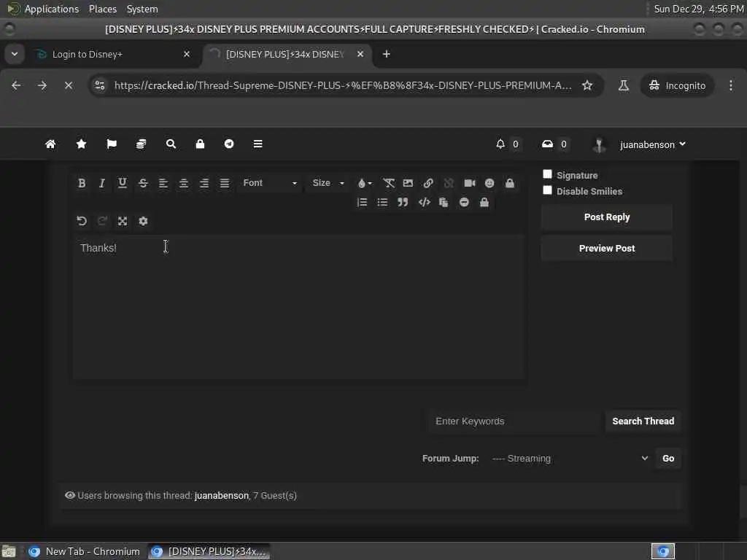Click the Preview Post button
The image size is (747, 560).
click(x=606, y=249)
